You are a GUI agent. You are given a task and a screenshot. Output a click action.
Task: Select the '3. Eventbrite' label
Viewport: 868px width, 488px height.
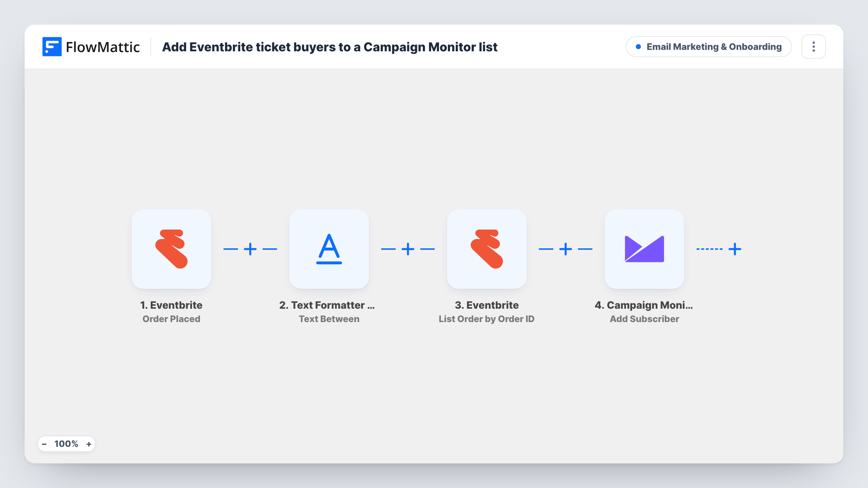click(x=487, y=305)
